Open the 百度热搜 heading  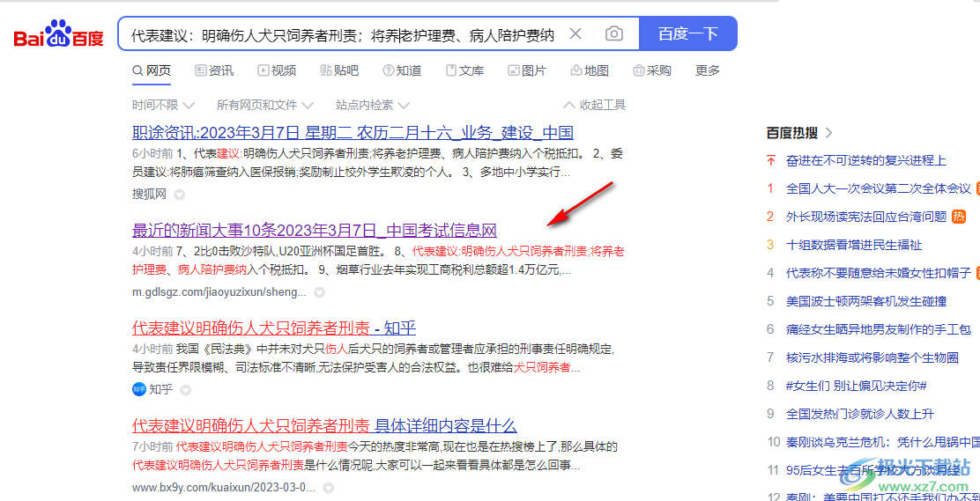792,132
